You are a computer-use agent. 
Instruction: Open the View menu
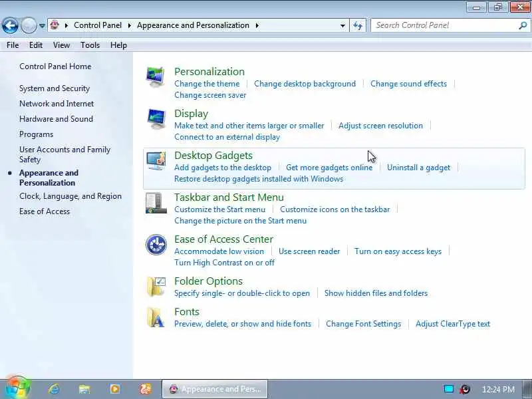coord(61,45)
